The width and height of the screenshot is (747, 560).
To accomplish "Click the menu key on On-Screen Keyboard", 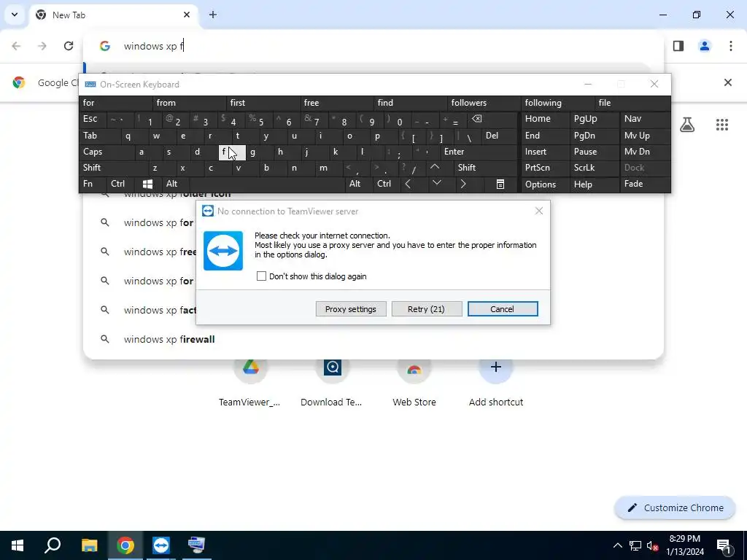I will pyautogui.click(x=500, y=184).
